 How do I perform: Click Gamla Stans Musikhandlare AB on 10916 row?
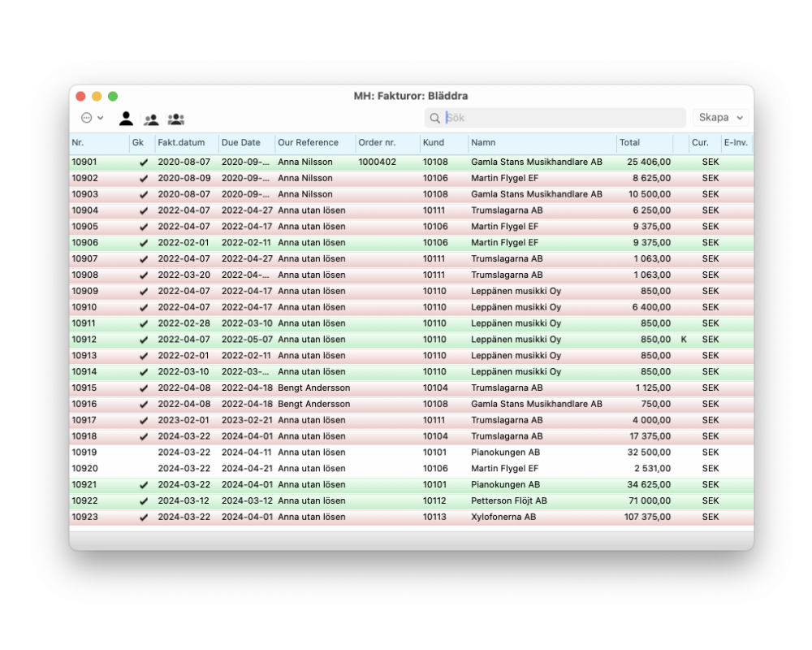537,404
